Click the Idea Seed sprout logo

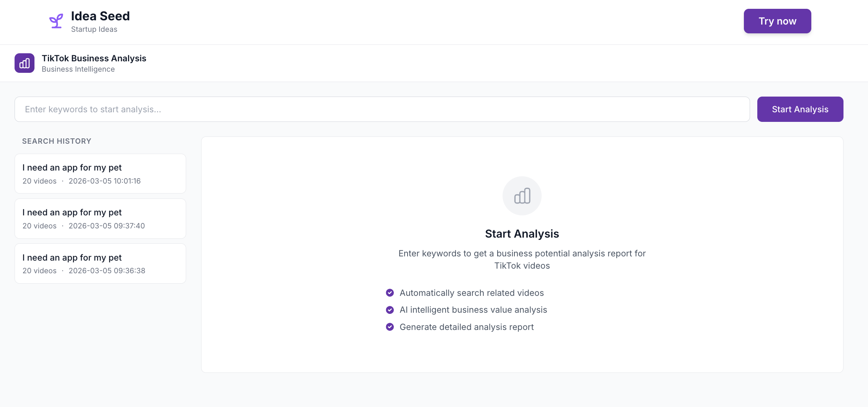pyautogui.click(x=56, y=21)
